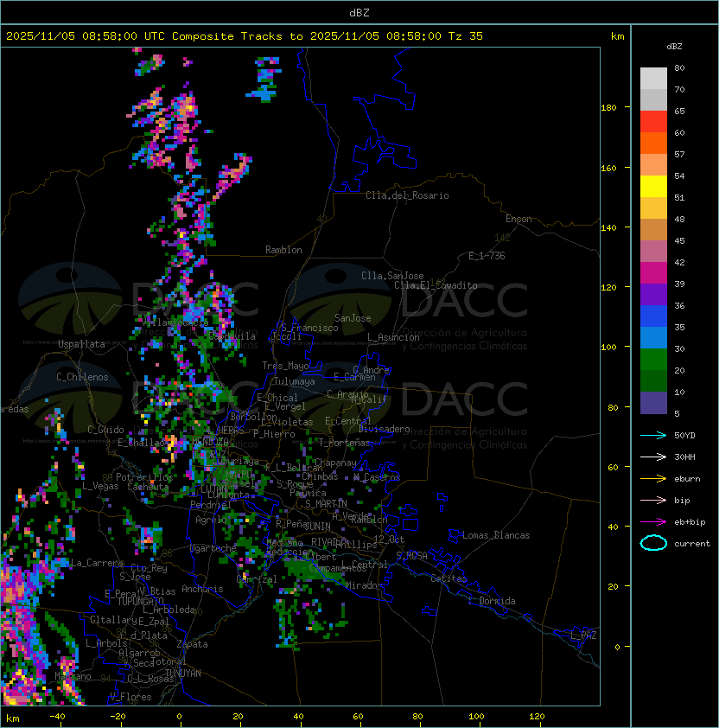Click the 'Tres_Mayo' map label
This screenshot has height=728, width=719.
(285, 366)
